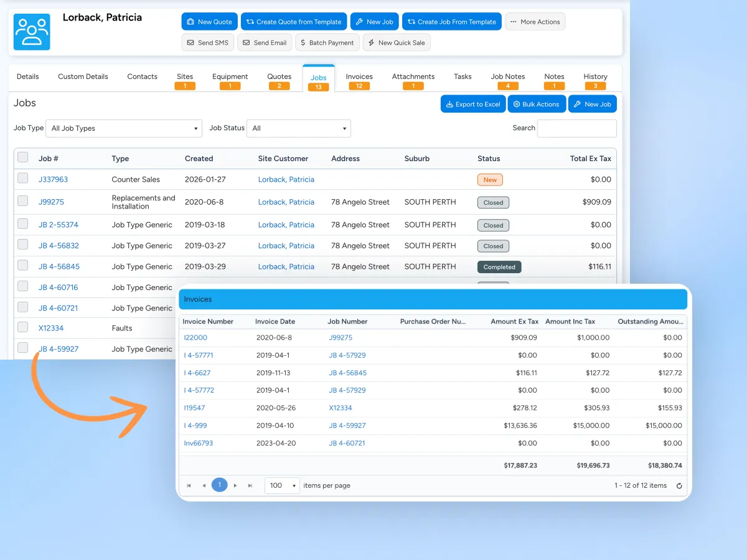Go to the previous invoices page arrow
747x560 pixels.
click(204, 485)
